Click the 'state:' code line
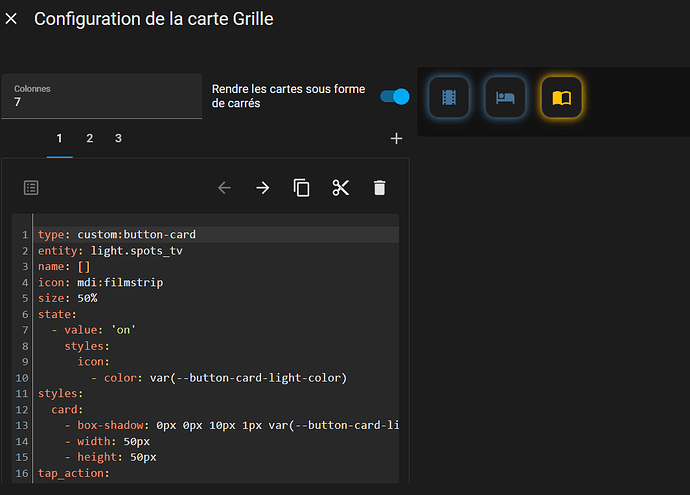This screenshot has height=495, width=690. click(57, 315)
